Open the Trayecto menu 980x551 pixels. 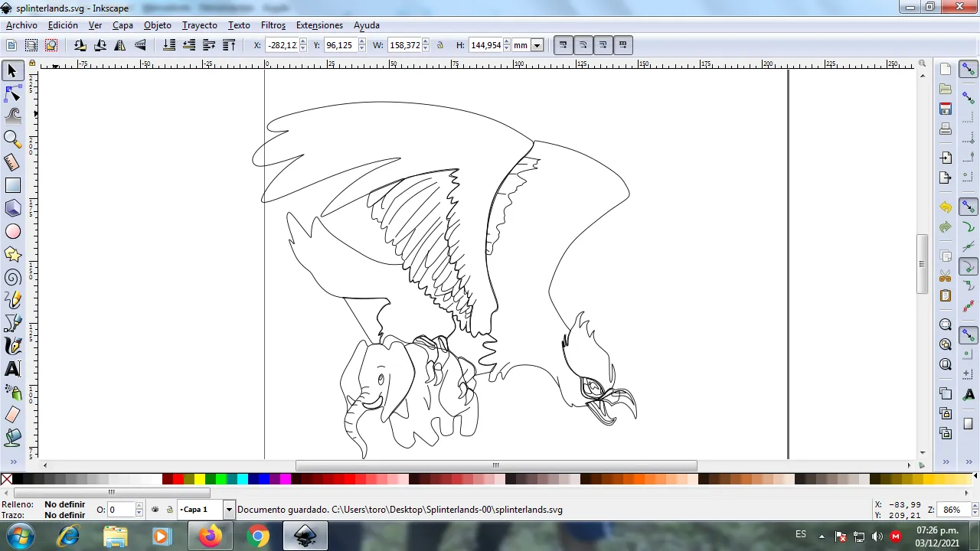click(200, 25)
